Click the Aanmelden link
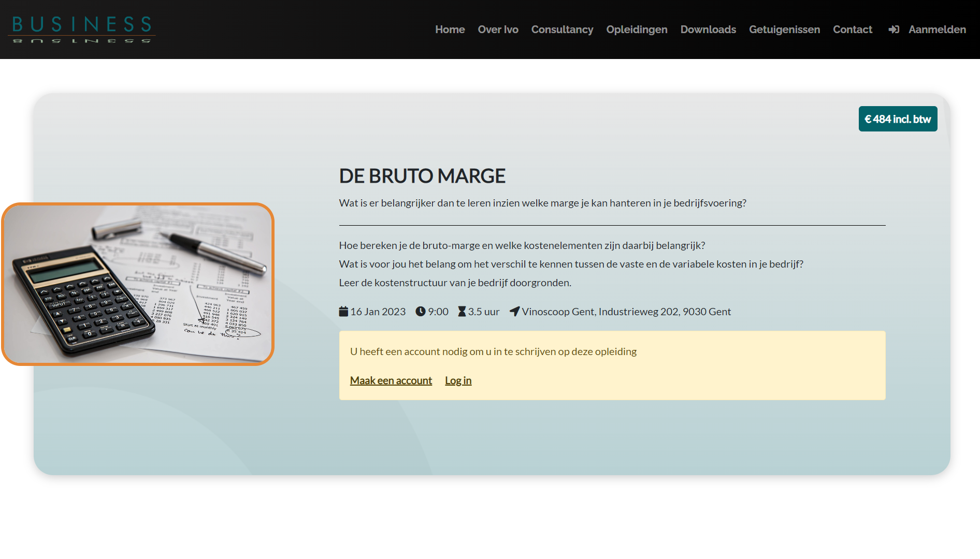Image resolution: width=980 pixels, height=559 pixels. coord(937,30)
